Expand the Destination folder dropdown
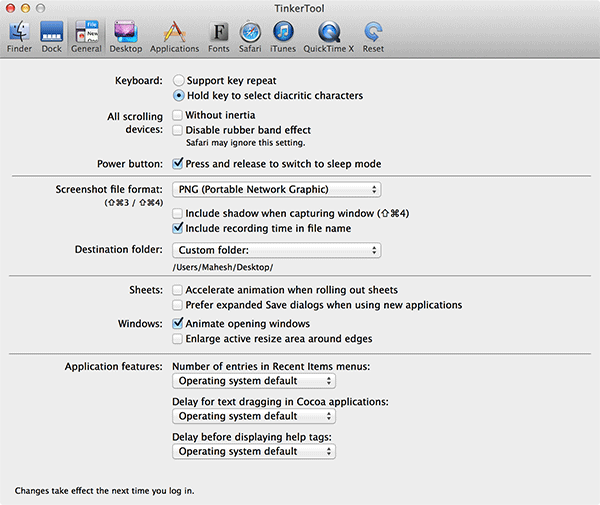Viewport: 600px width, 505px height. 276,250
